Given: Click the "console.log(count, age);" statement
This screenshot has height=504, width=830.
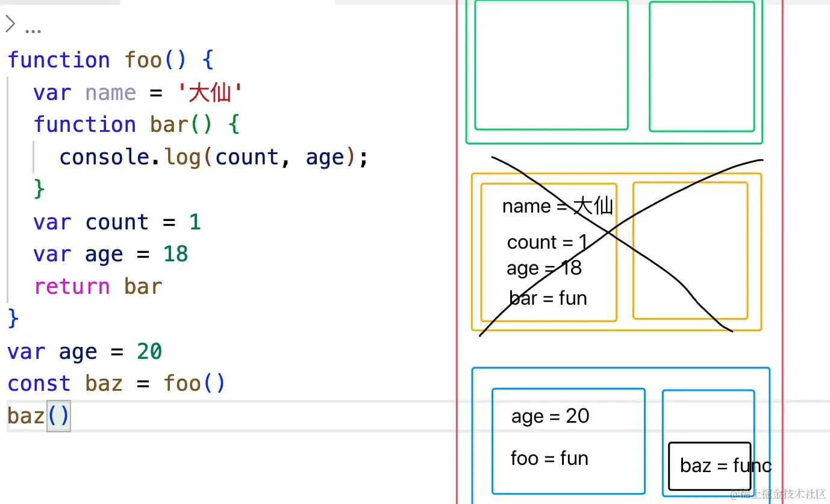Looking at the screenshot, I should [214, 157].
